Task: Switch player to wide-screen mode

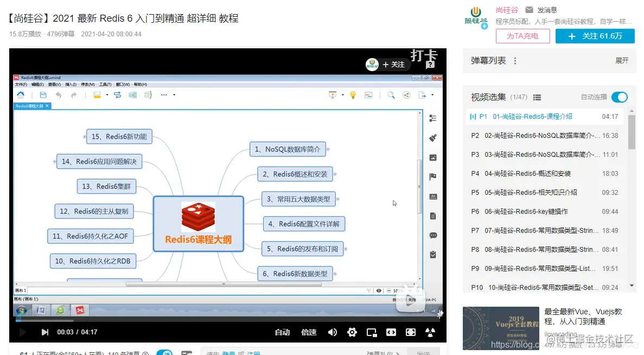Action: [x=391, y=332]
